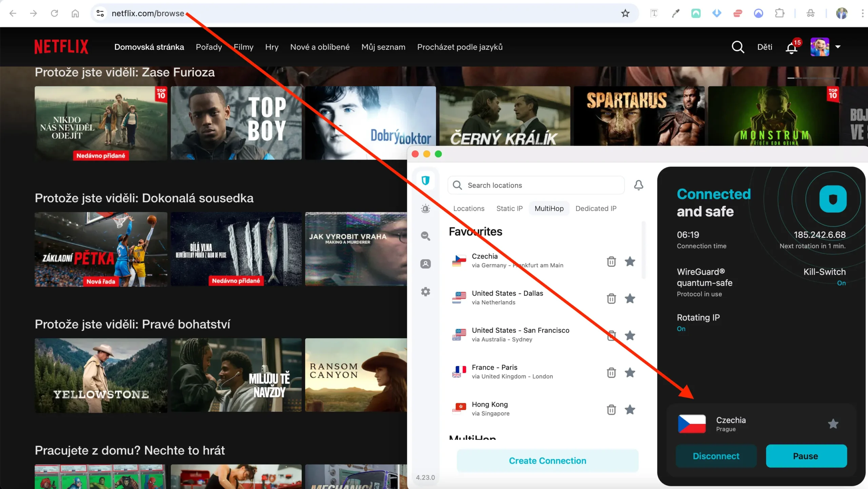Viewport: 868px width, 489px height.
Task: Select the VPN shield tab in Surfshark sidebar
Action: pyautogui.click(x=426, y=181)
